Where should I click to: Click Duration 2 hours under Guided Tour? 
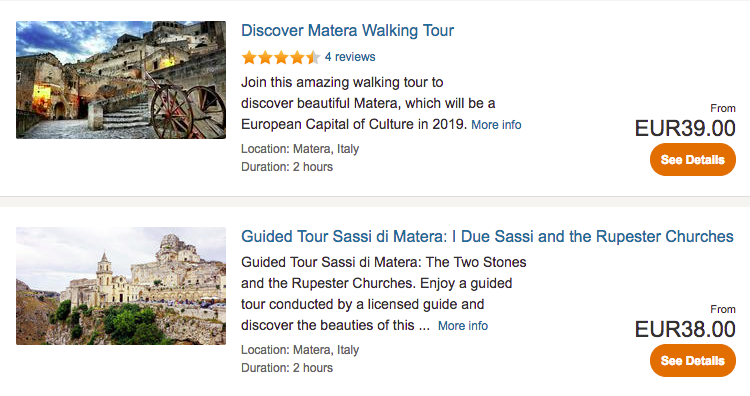pyautogui.click(x=287, y=368)
